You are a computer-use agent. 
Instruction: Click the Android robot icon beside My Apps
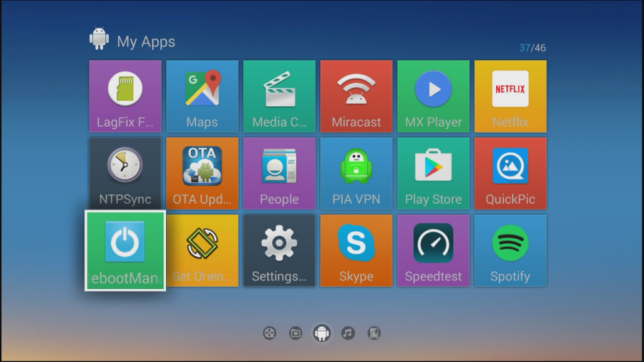coord(99,39)
